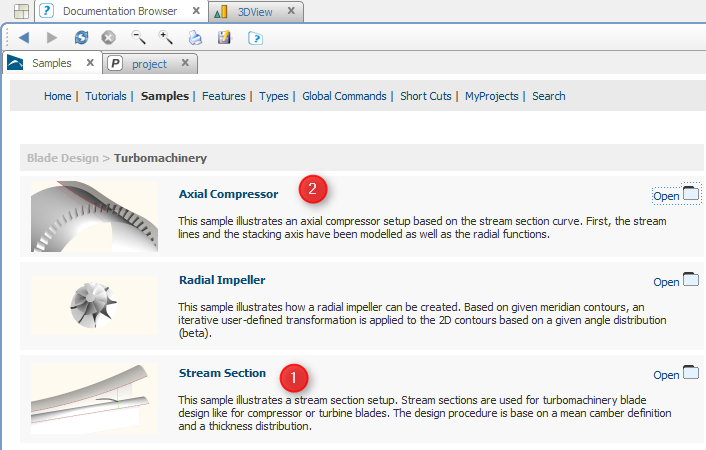Open the Types link
The height and width of the screenshot is (450, 706).
[274, 96]
